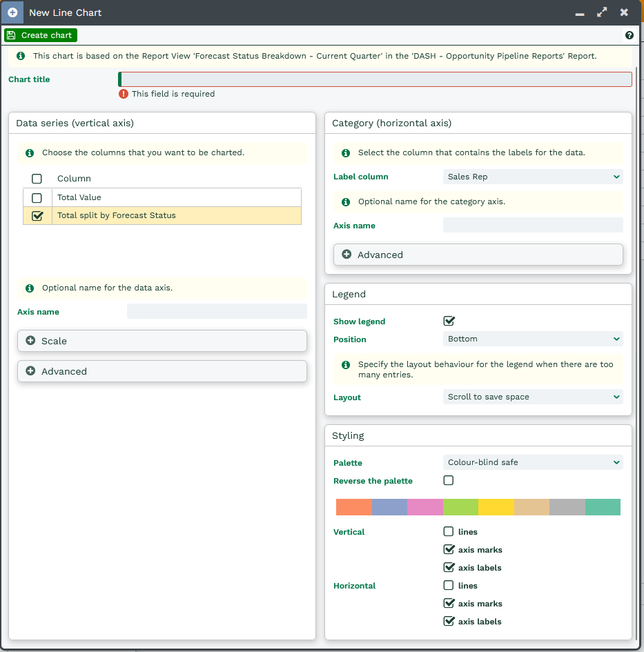Open the Label column dropdown
This screenshot has width=644, height=652.
[x=533, y=177]
